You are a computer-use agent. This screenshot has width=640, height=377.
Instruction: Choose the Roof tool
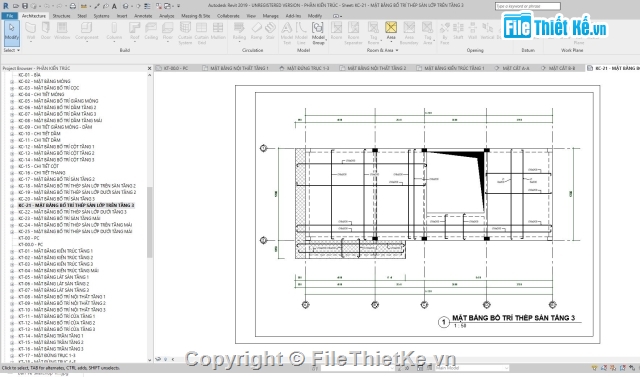pyautogui.click(x=135, y=31)
